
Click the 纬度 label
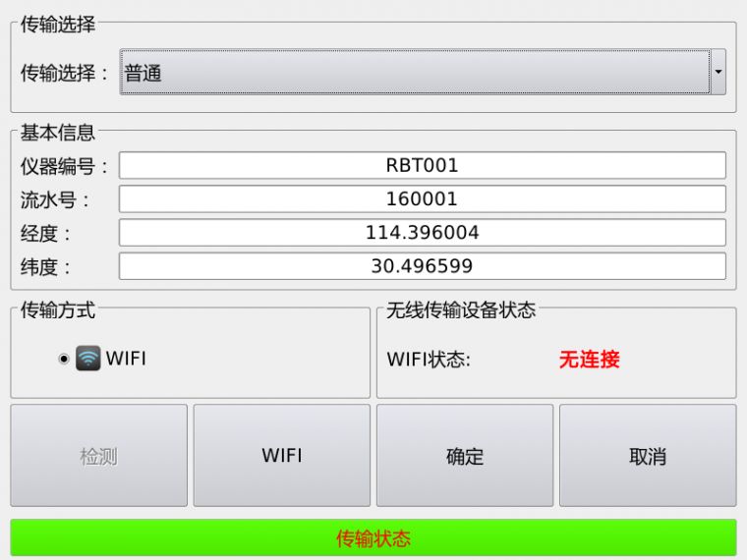pos(46,267)
